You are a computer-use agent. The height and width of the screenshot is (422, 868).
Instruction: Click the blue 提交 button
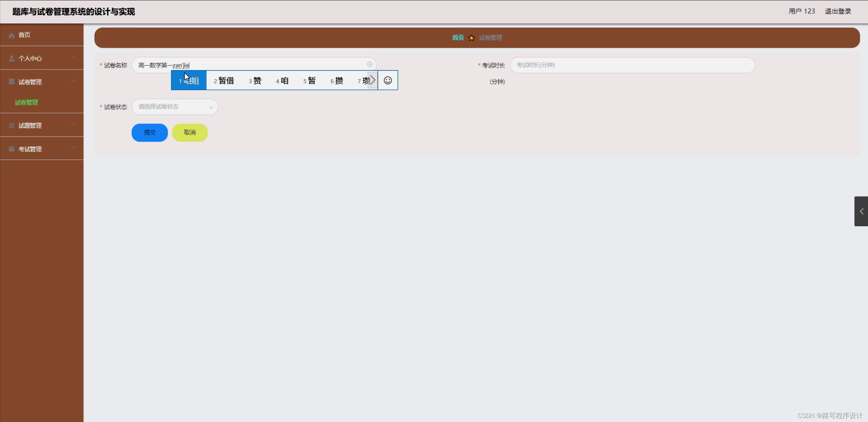tap(150, 133)
